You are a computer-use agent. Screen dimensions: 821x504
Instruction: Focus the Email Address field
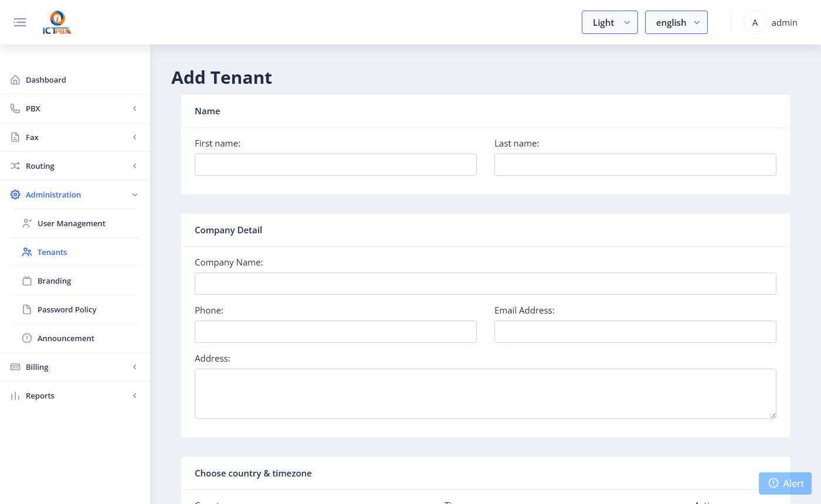pyautogui.click(x=635, y=332)
